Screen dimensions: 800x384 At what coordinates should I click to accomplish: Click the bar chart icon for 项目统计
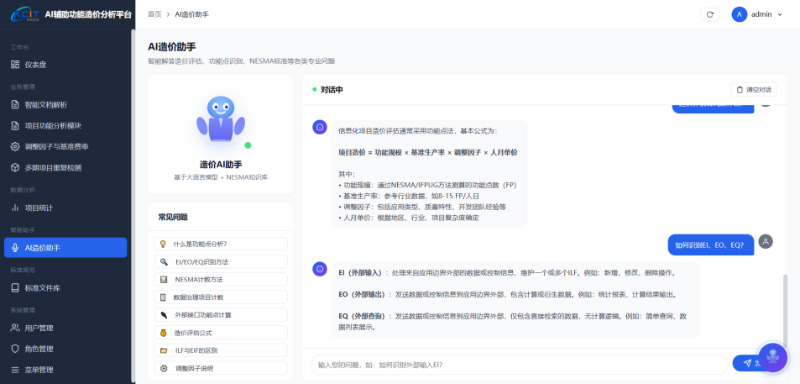15,208
